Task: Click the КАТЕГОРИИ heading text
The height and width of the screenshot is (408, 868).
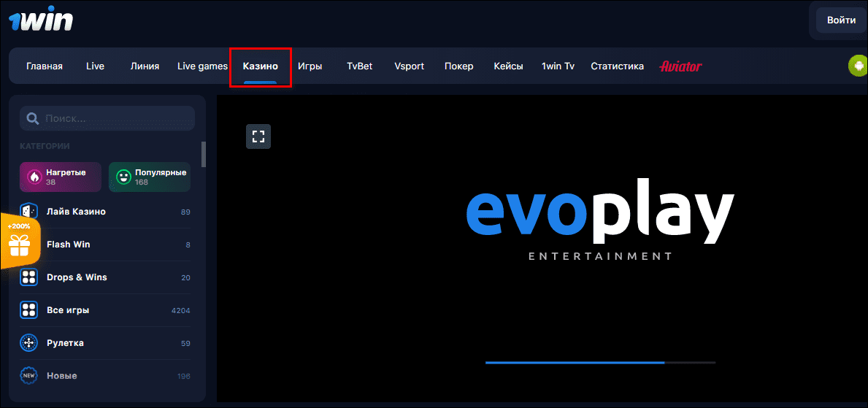Action: (45, 147)
